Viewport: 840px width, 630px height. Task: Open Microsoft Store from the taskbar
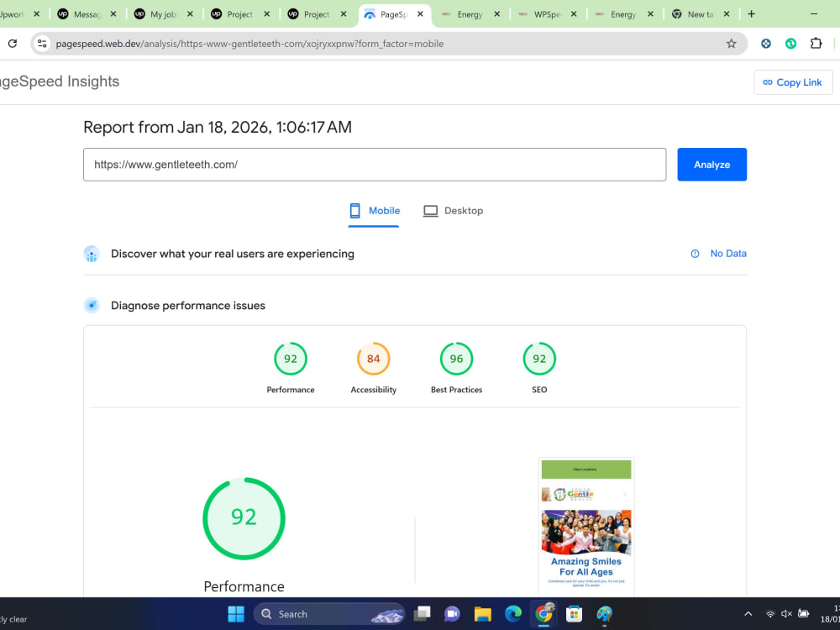point(574,614)
